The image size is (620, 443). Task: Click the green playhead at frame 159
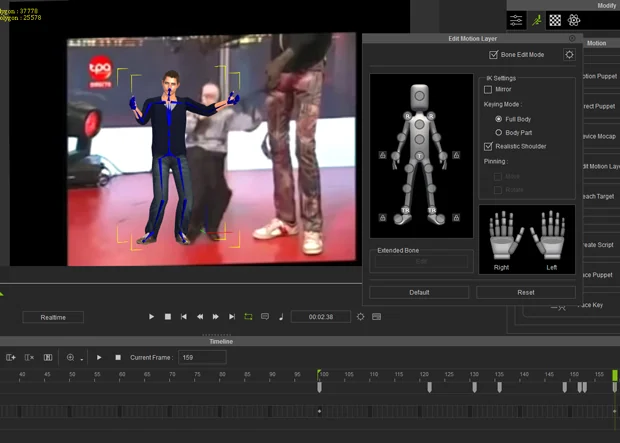point(614,375)
